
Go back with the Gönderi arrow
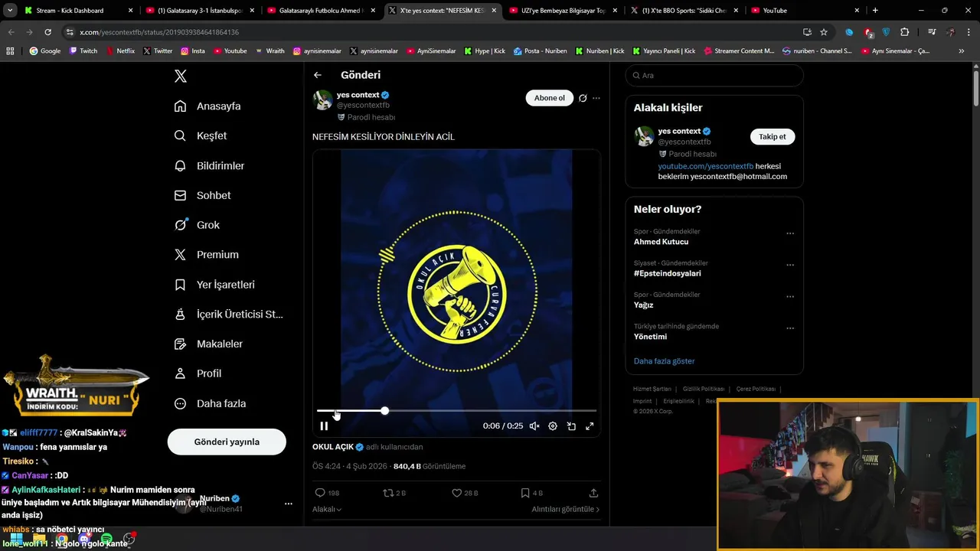318,75
